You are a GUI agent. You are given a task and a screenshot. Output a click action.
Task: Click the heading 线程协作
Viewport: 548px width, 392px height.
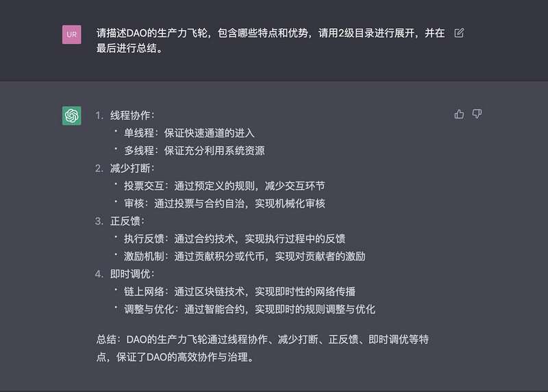click(132, 115)
